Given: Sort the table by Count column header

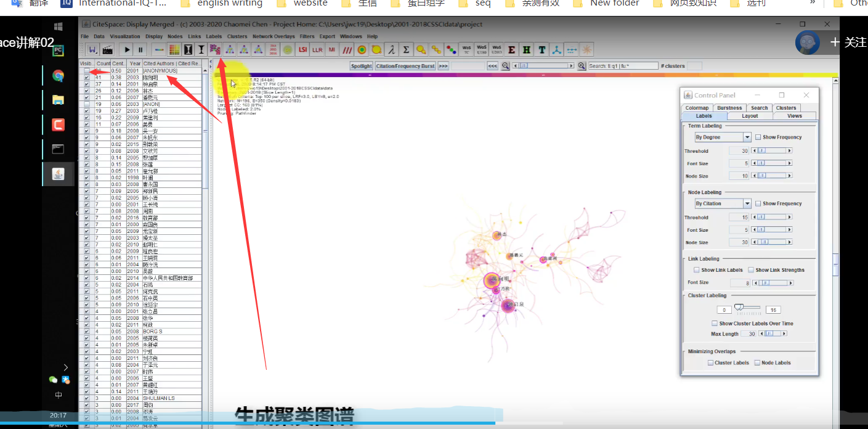Looking at the screenshot, I should tap(103, 63).
